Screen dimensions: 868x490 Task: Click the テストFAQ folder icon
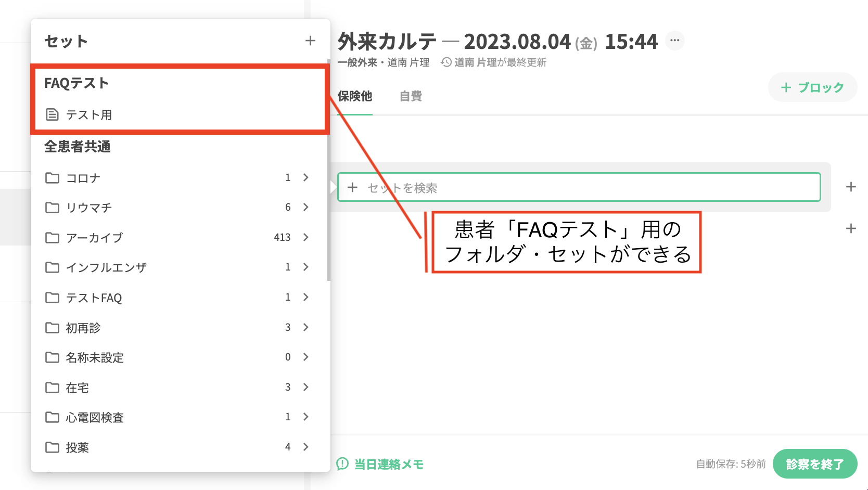(52, 298)
